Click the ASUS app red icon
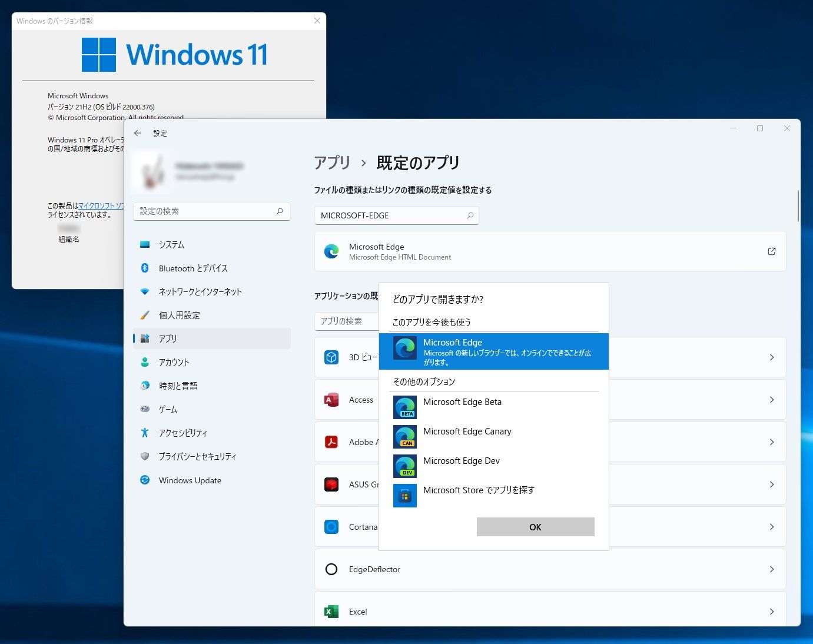 click(x=331, y=484)
